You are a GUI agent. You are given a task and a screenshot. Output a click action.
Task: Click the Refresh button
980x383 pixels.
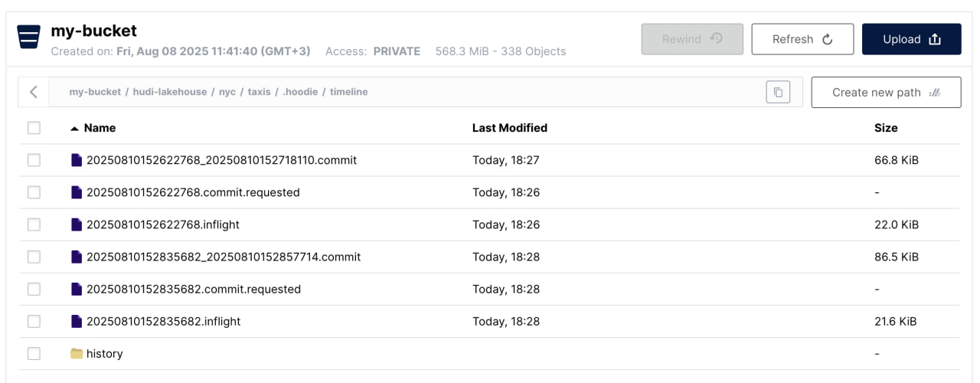(802, 39)
